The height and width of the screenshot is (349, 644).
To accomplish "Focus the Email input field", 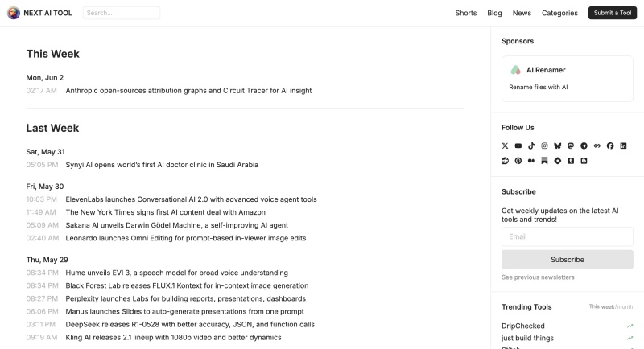I will click(x=568, y=236).
